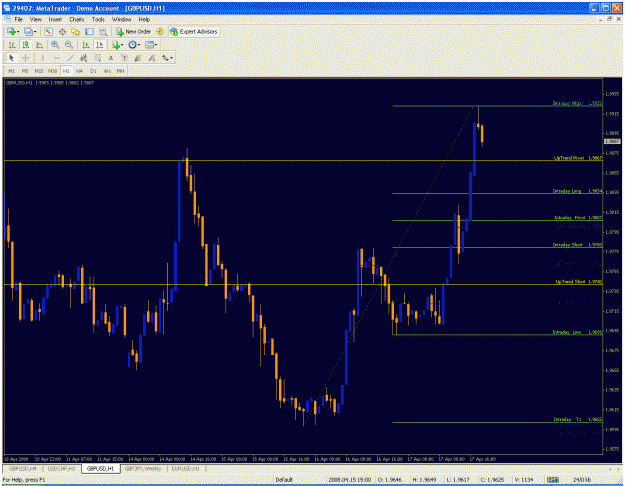Screen dimensions: 625x486
Task: Click the 'V: 1134' volume status entry
Action: pyautogui.click(x=523, y=480)
